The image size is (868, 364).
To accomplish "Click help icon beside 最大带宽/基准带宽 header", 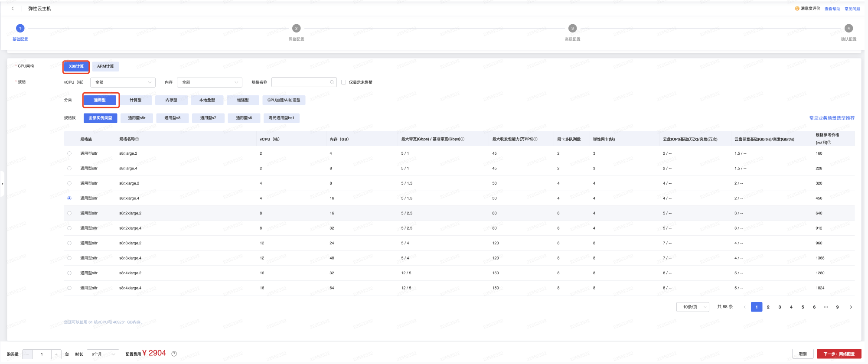I will [x=463, y=139].
